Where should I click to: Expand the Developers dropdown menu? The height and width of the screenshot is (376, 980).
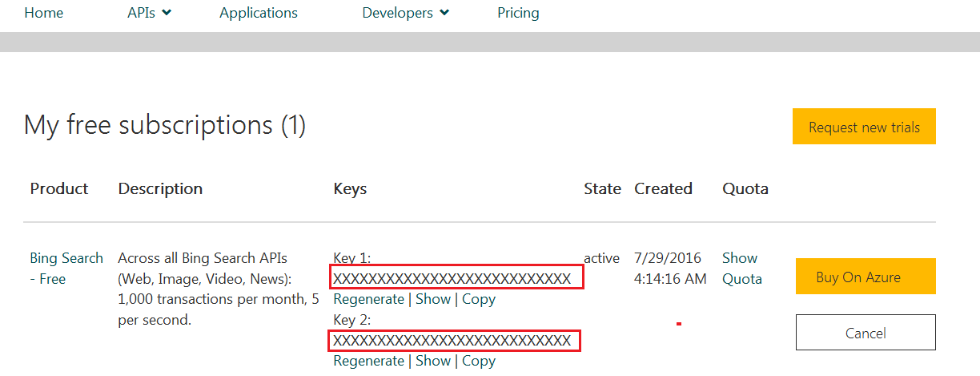(405, 13)
